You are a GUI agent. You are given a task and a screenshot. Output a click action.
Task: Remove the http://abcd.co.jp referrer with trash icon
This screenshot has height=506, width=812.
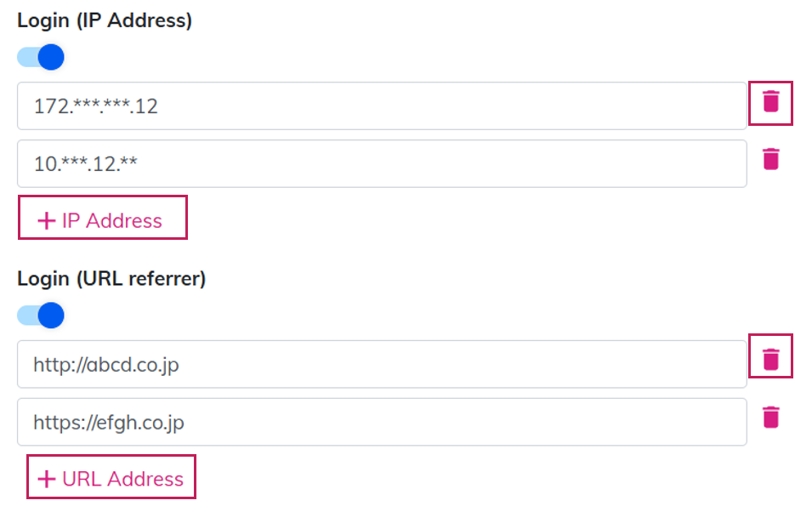(770, 359)
